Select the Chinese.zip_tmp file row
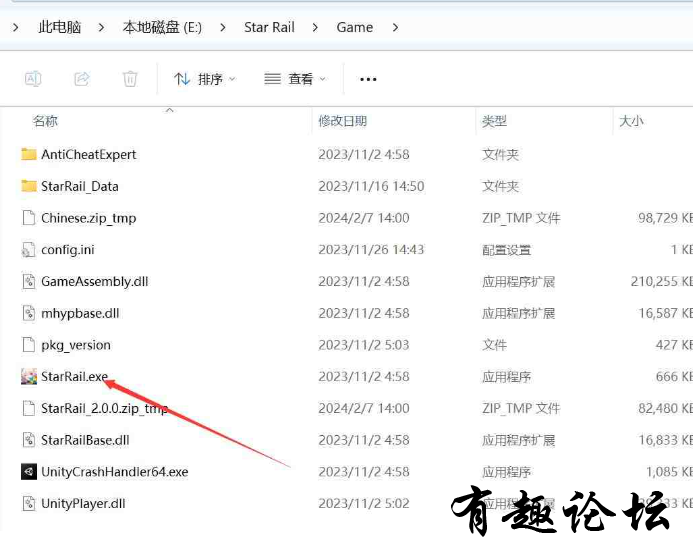693x545 pixels. point(88,218)
